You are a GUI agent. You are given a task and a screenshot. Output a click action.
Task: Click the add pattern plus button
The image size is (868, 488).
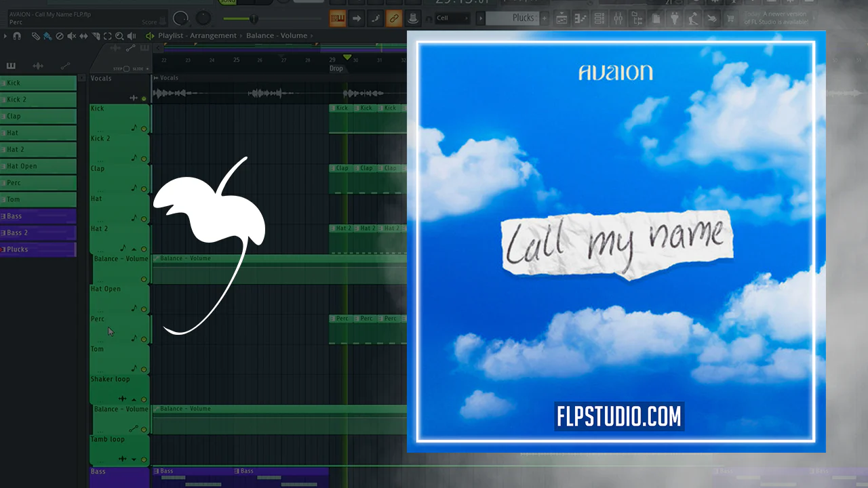544,18
